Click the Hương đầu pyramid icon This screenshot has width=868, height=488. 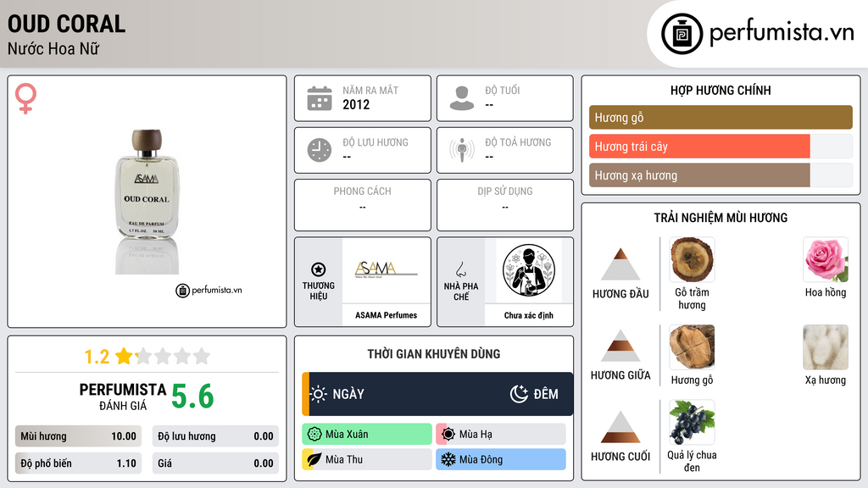[620, 264]
